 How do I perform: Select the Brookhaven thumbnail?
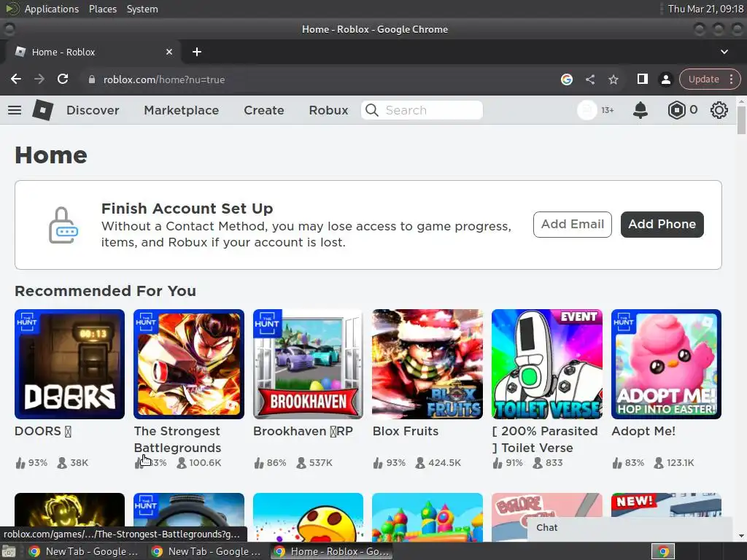tap(309, 365)
